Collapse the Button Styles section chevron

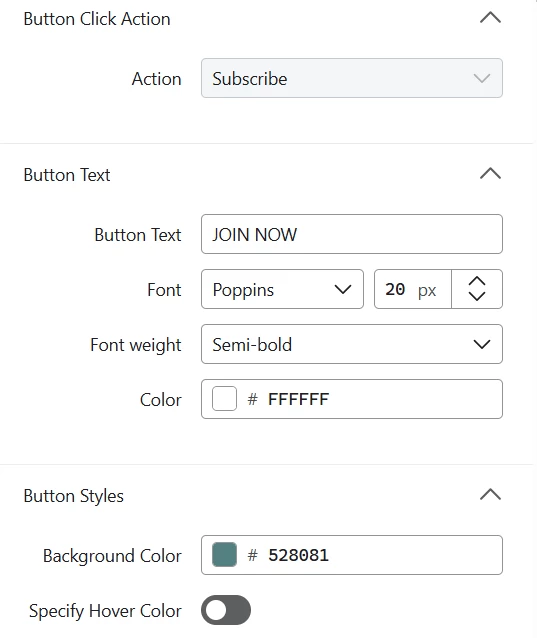coord(490,494)
